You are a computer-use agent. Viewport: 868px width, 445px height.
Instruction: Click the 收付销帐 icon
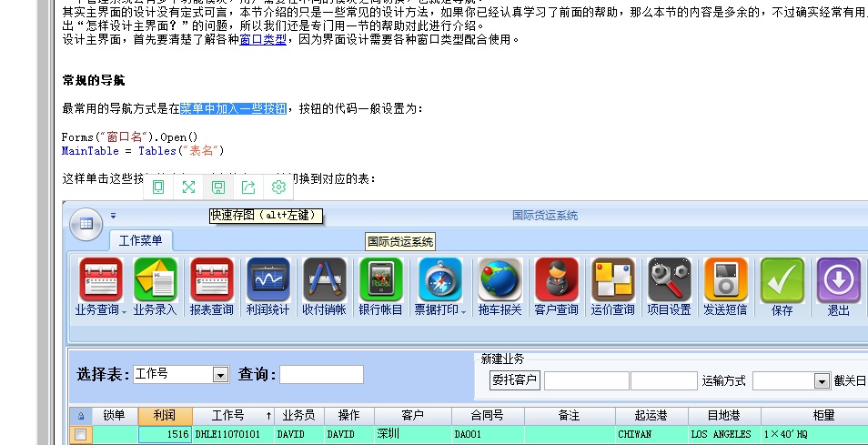(x=324, y=280)
